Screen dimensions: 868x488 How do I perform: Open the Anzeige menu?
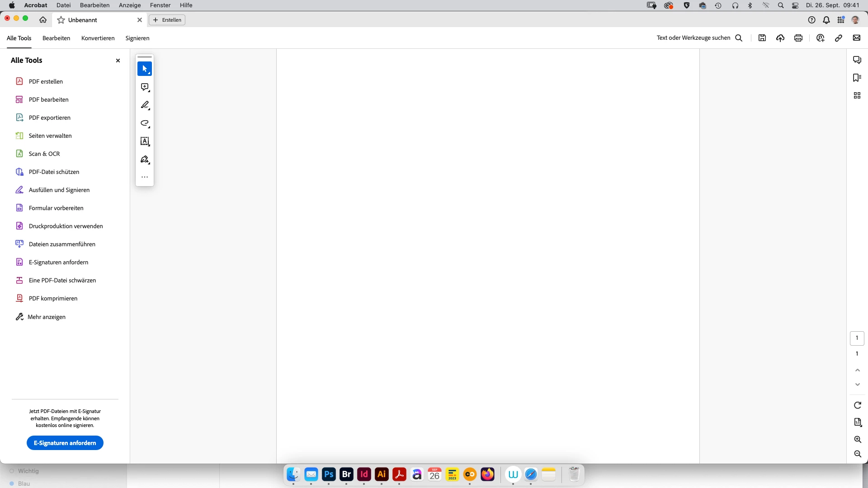130,5
